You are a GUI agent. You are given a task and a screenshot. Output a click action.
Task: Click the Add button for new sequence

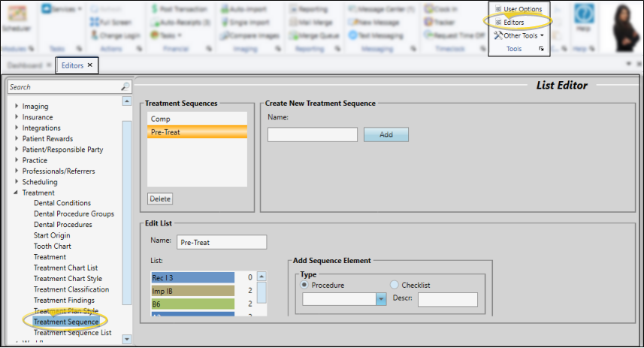pos(385,135)
